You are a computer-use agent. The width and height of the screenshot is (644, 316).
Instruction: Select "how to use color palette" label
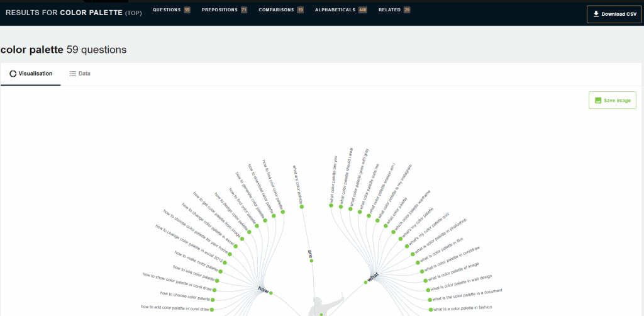[x=194, y=272]
